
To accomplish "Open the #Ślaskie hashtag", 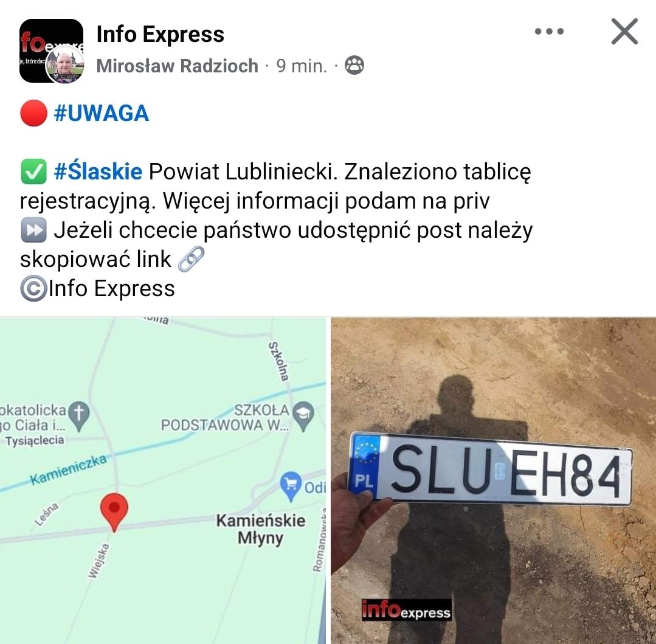I will [98, 171].
